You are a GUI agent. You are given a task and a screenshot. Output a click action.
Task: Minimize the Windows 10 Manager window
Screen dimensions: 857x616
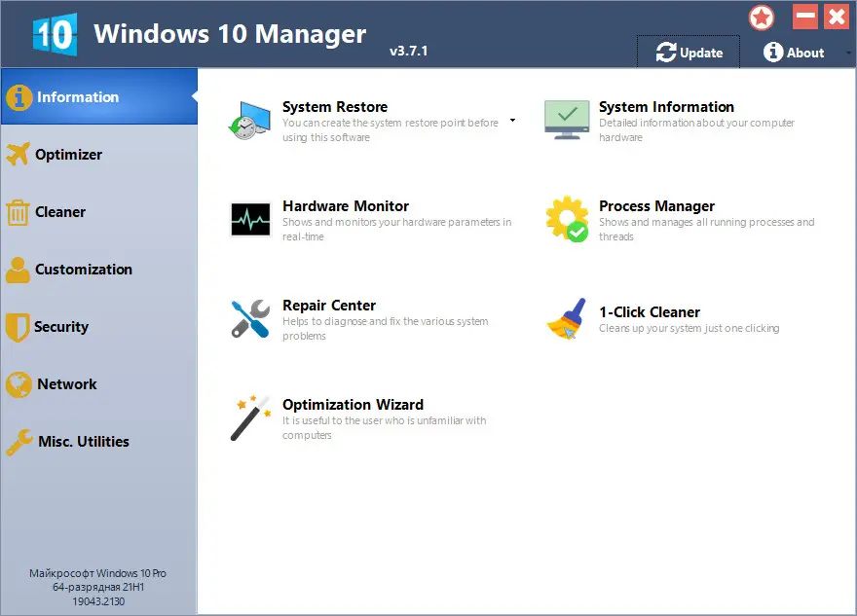point(805,17)
